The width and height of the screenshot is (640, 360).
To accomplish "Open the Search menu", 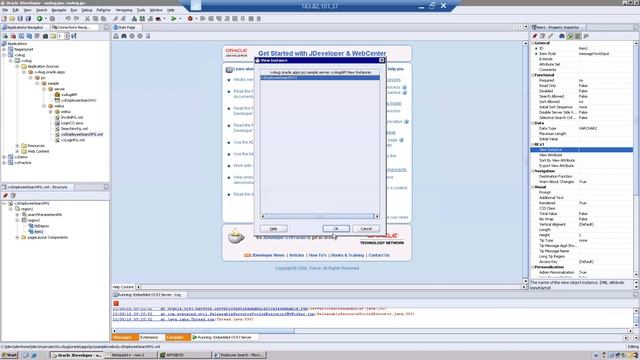I will pyautogui.click(x=41, y=10).
